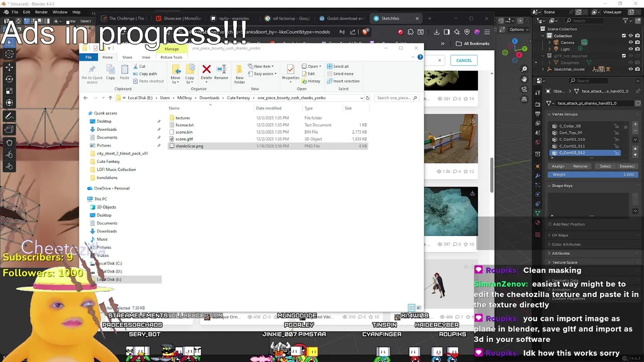The width and height of the screenshot is (644, 362).
Task: Toggle Collection exclude checkbox in outliner
Action: (624, 36)
